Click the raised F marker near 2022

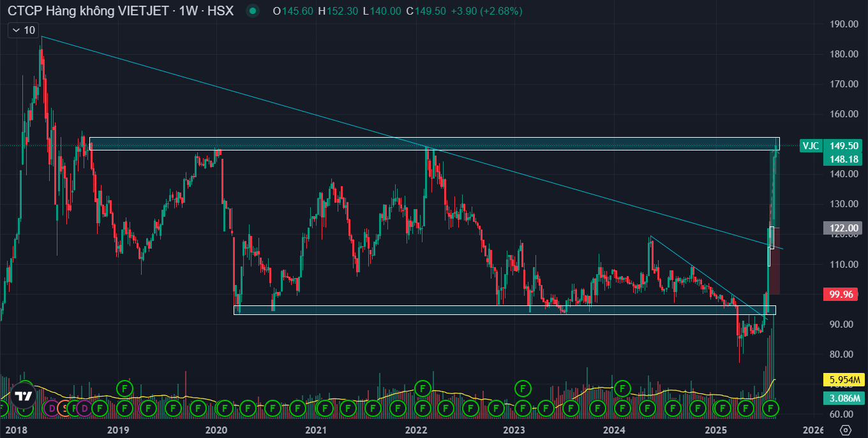(422, 387)
